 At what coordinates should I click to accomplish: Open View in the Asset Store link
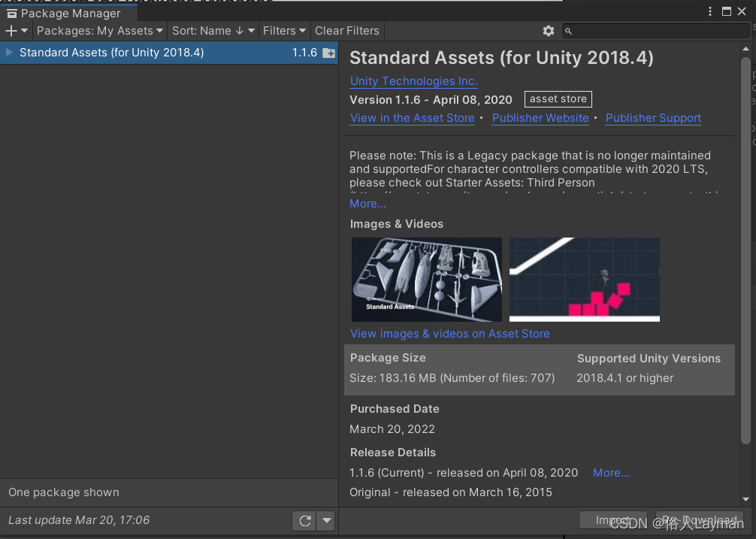click(413, 118)
